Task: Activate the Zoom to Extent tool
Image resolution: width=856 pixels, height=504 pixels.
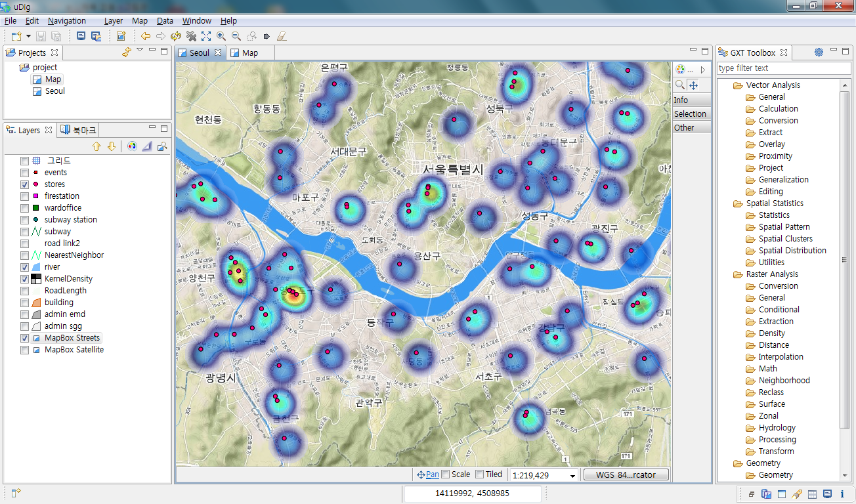Action: pos(206,36)
